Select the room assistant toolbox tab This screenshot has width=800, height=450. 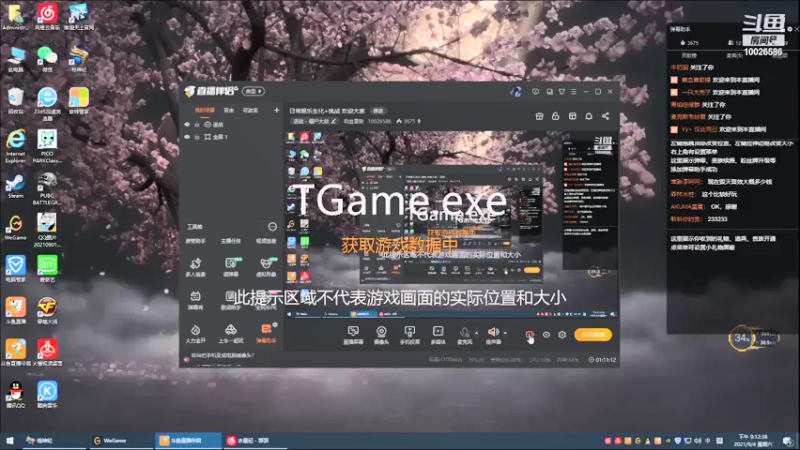tap(195, 241)
